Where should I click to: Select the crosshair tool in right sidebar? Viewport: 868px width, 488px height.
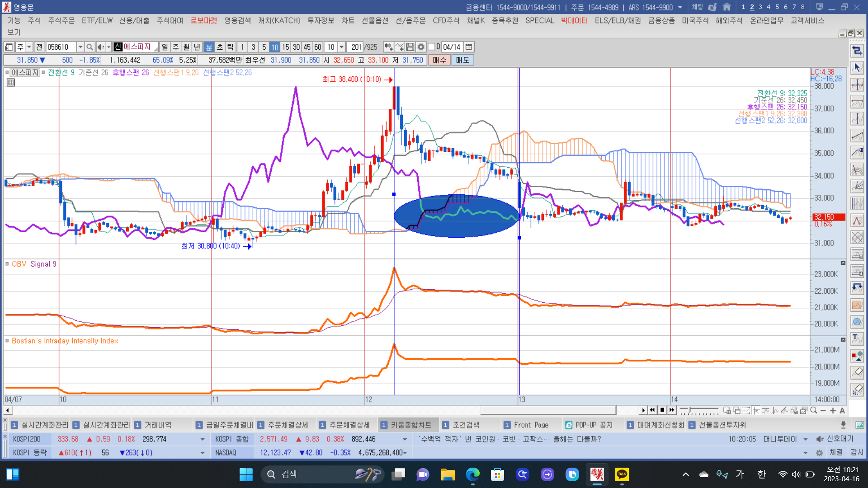[x=857, y=85]
